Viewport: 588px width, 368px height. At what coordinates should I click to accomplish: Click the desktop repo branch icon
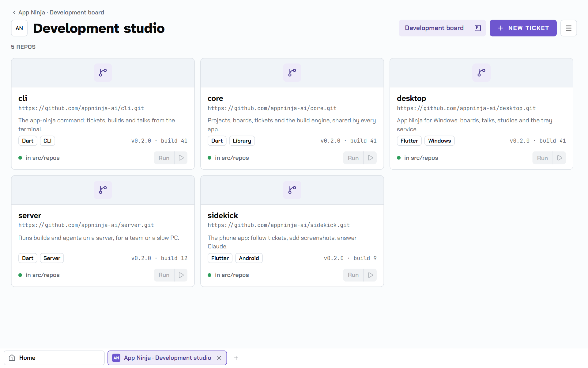click(x=481, y=73)
